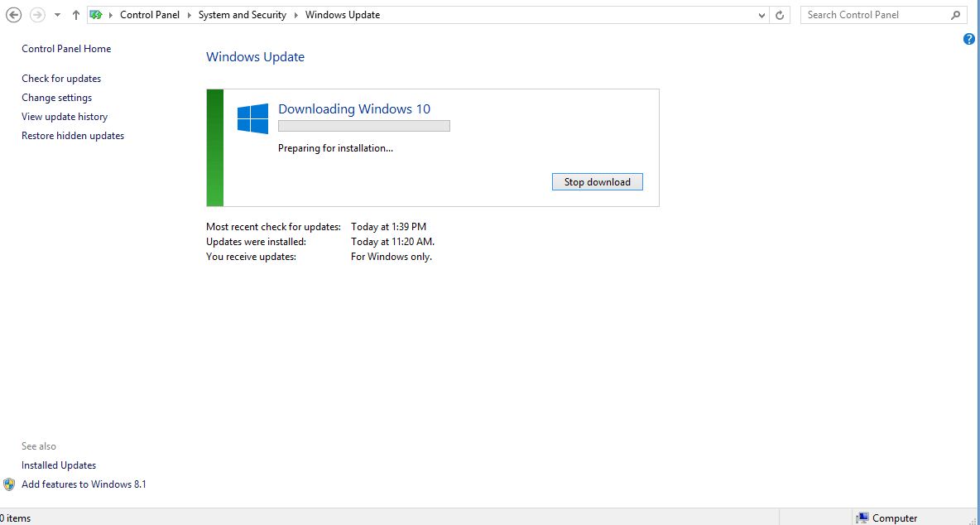Click 'Today at 1:39 PM' text

[x=389, y=227]
